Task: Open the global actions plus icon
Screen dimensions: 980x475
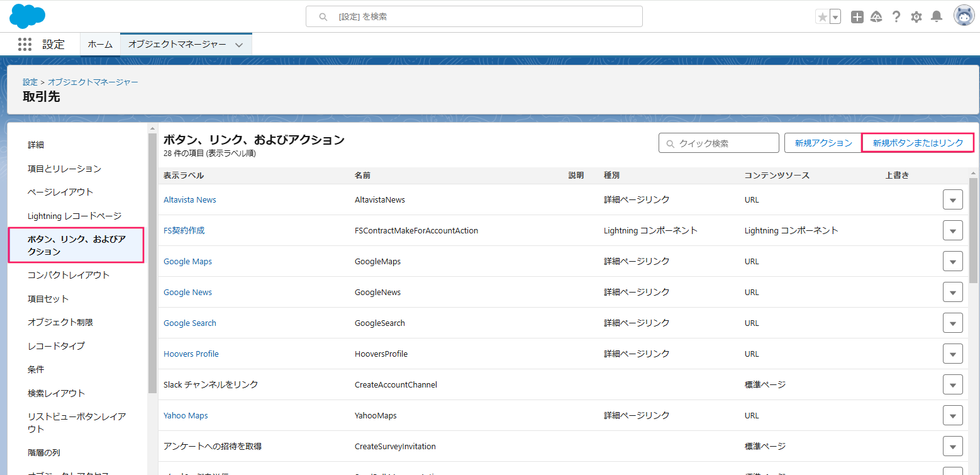Action: (x=857, y=17)
